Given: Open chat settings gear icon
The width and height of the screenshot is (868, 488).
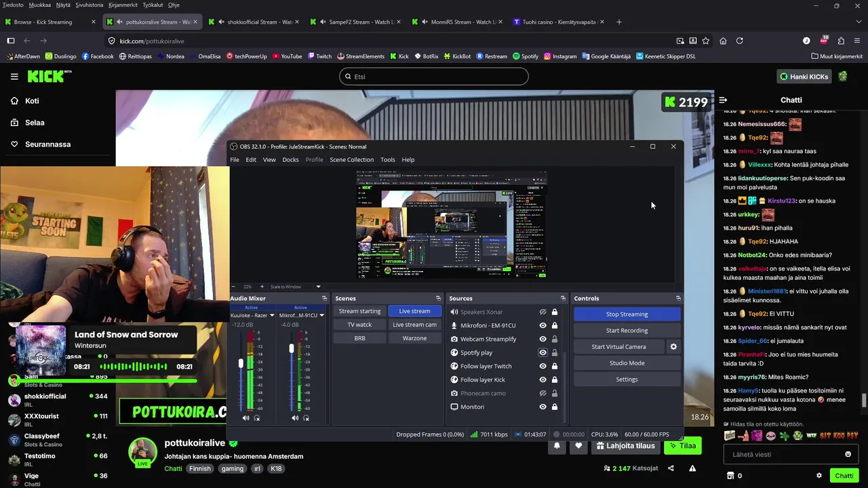Looking at the screenshot, I should coord(819,476).
